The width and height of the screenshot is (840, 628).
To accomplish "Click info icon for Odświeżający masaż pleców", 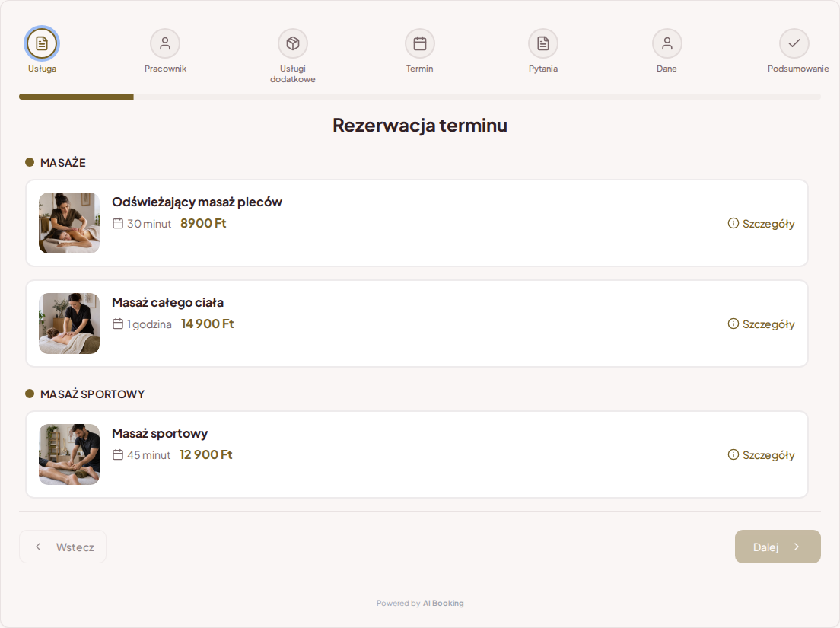I will click(733, 223).
